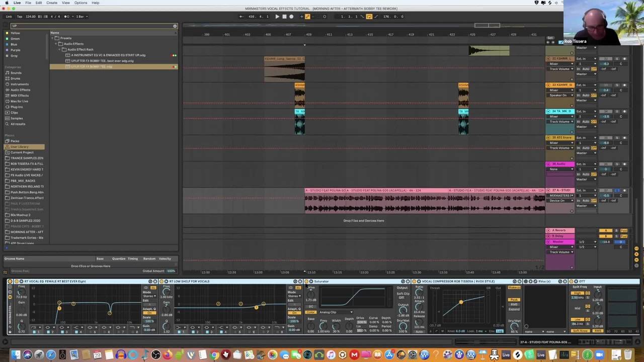Open the Samples category in browser

pyautogui.click(x=17, y=118)
